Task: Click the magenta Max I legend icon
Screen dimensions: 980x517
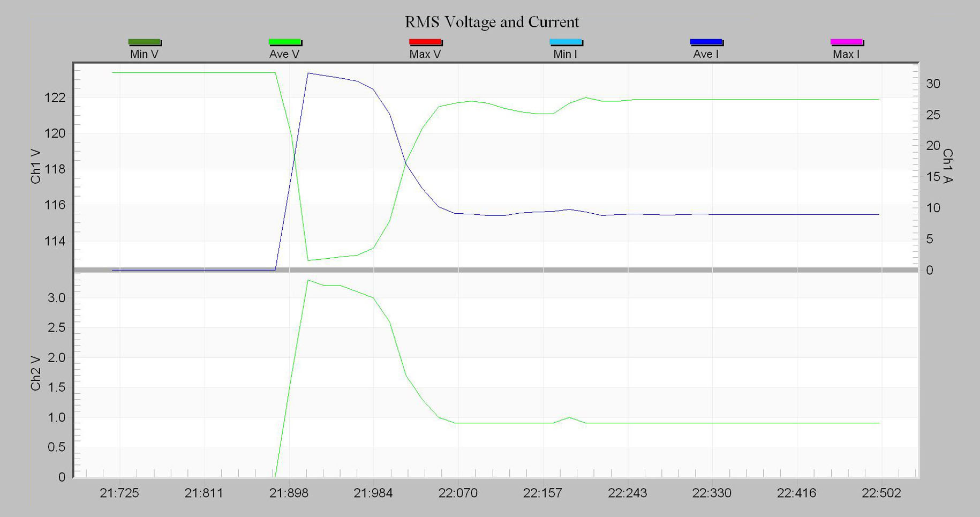Action: point(848,42)
